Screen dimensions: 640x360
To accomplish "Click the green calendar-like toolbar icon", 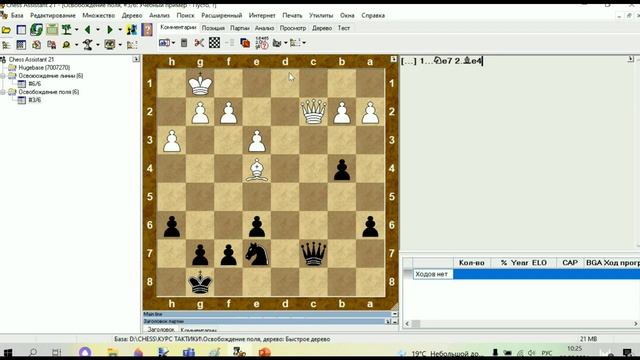I will (x=52, y=29).
